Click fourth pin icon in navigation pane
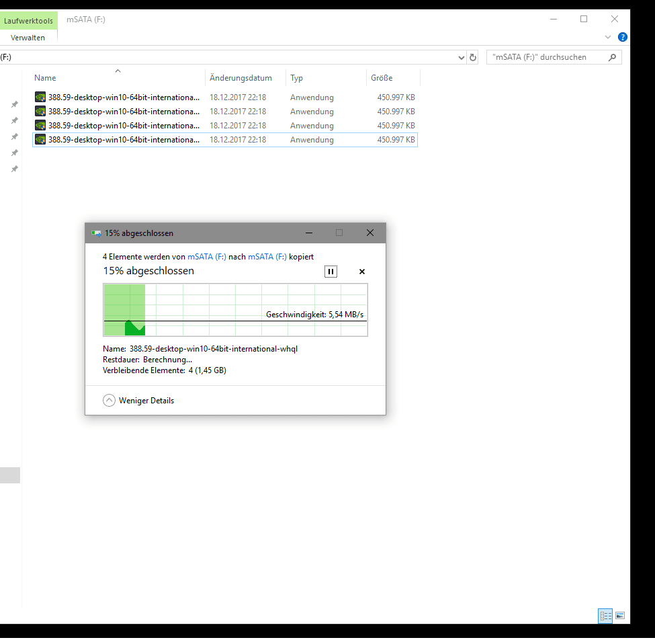Screen dimensions: 655x644 point(15,153)
